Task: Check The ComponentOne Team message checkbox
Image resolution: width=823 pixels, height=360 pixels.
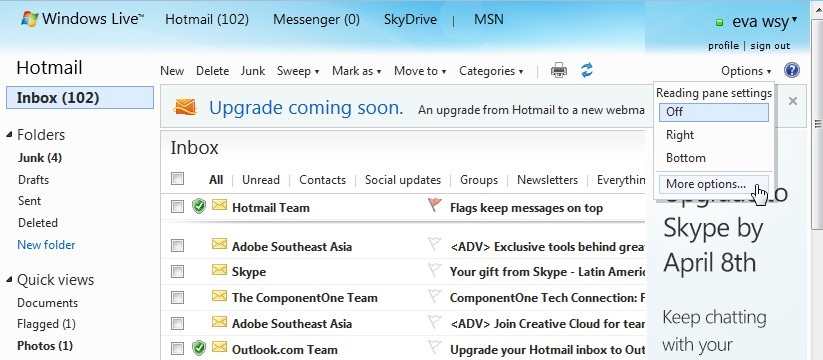Action: 177,298
